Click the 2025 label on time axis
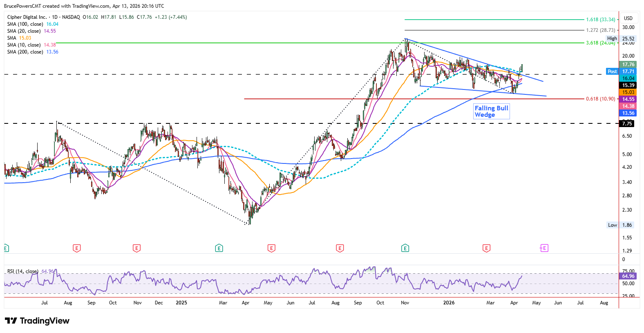Viewport: 644px width, 333px height. coord(181,303)
